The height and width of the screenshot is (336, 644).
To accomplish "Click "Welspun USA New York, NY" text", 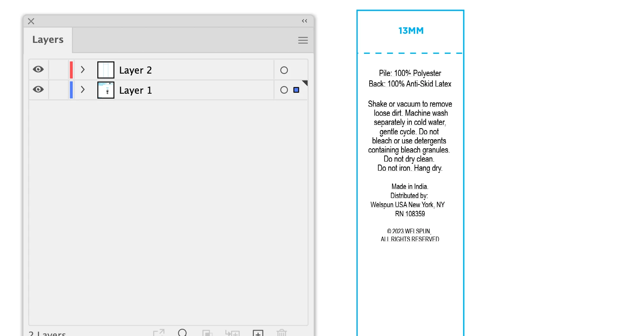I will point(408,205).
